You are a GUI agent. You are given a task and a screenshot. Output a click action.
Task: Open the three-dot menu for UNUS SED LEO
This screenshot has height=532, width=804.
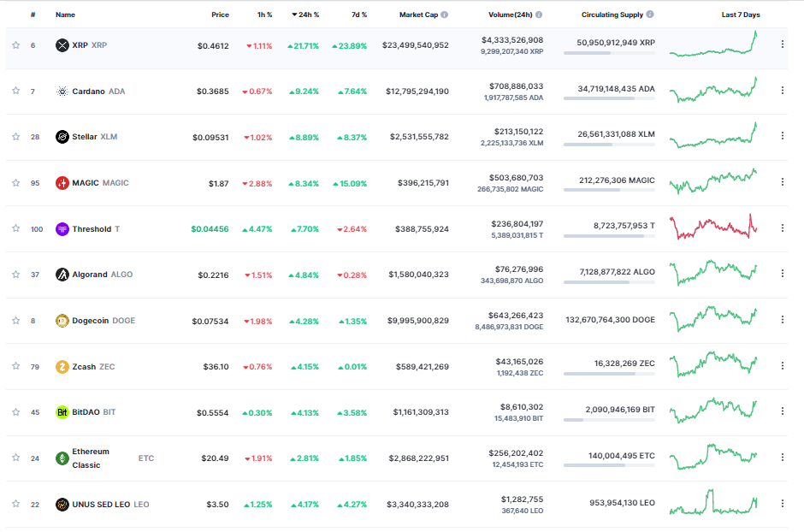click(783, 503)
